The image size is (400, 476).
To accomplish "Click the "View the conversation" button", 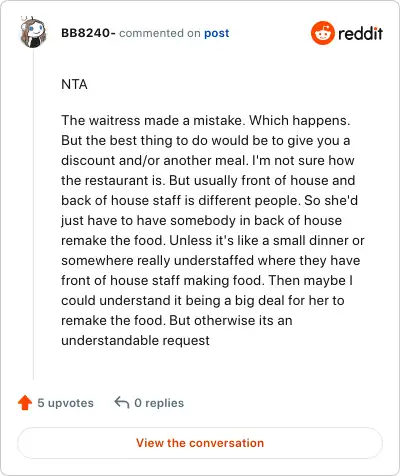I will tap(200, 443).
